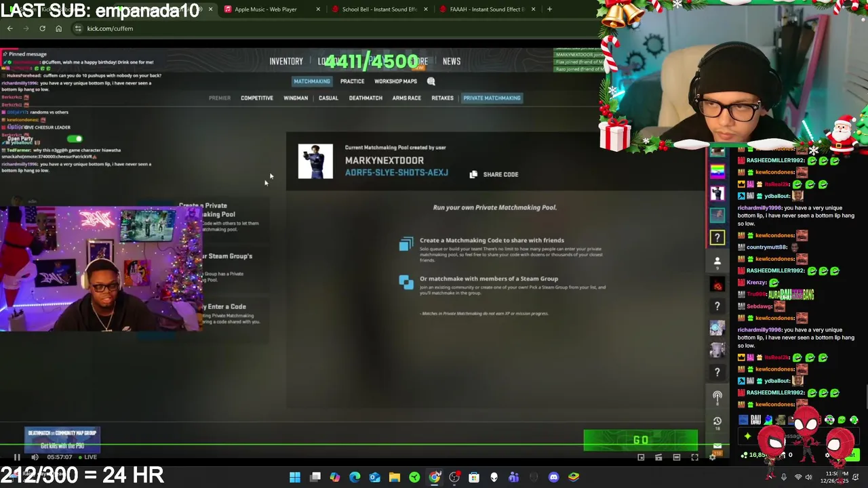Close the Apple Music browser tab
Image resolution: width=868 pixels, height=488 pixels.
(x=317, y=9)
